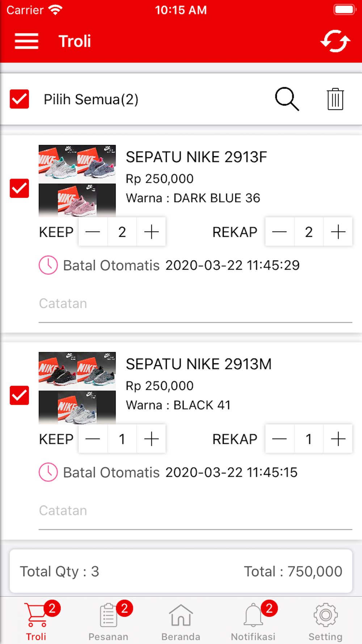
Task: Open cart search magnifier icon
Action: (x=287, y=99)
